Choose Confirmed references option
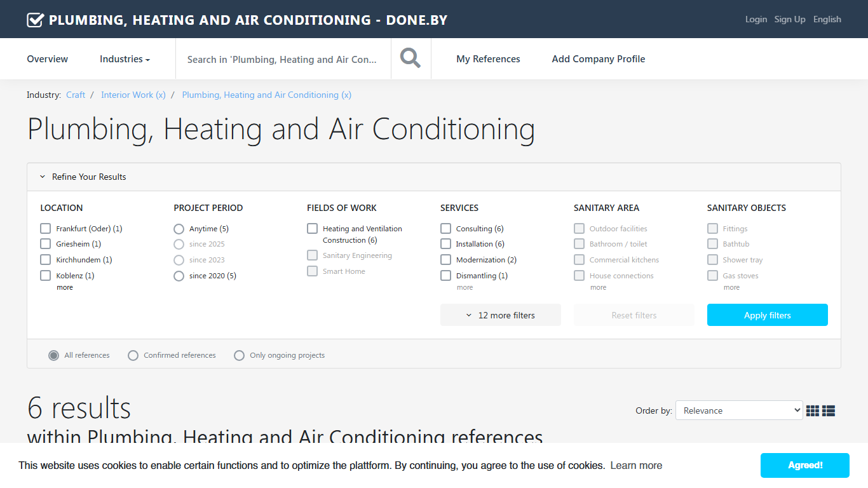The width and height of the screenshot is (868, 488). coord(133,355)
